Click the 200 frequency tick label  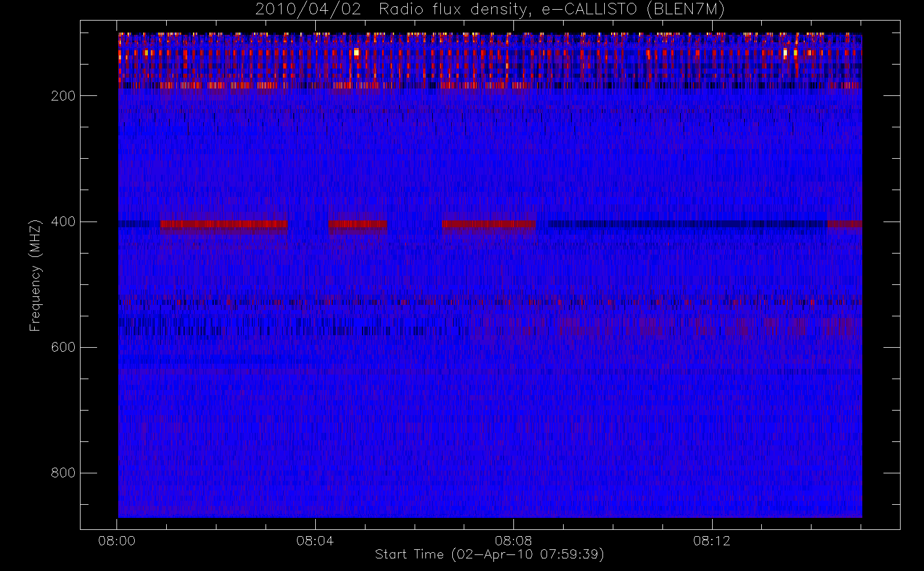coord(63,96)
